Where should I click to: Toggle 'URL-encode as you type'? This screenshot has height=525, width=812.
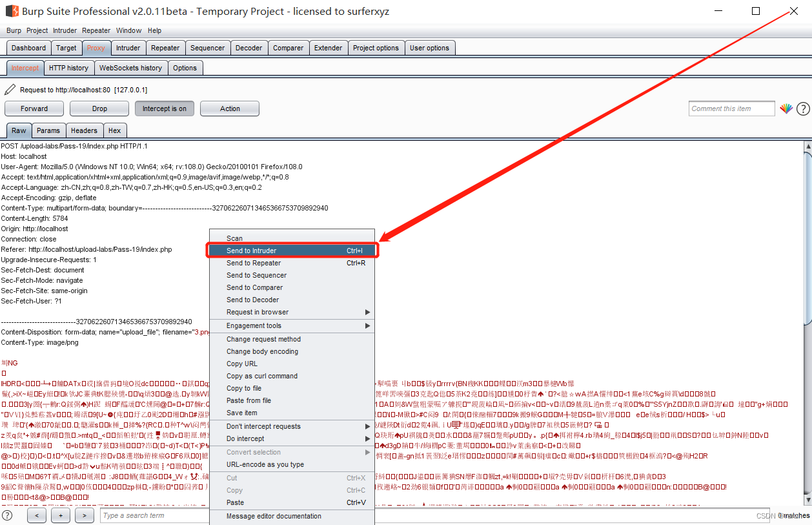(292, 464)
